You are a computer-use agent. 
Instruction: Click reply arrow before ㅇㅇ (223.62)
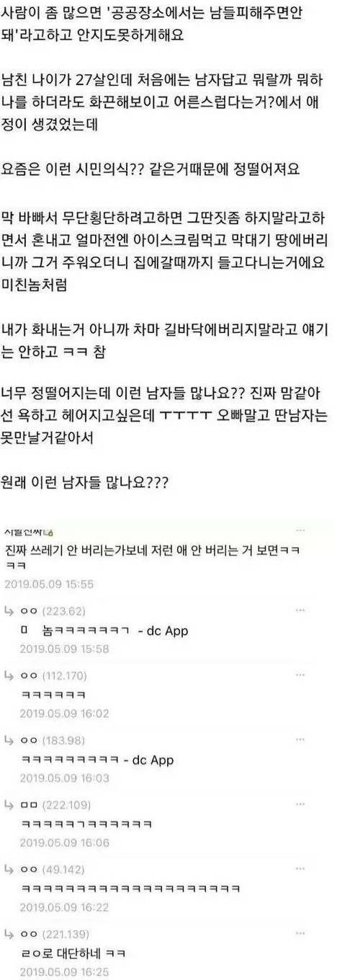(x=10, y=610)
